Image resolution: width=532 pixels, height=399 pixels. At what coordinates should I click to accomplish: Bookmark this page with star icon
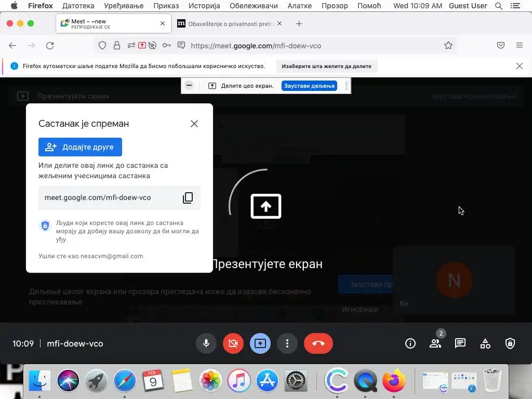point(448,46)
